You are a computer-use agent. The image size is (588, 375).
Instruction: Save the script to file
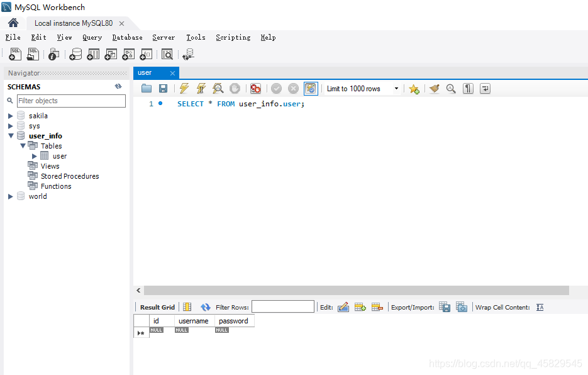click(163, 89)
